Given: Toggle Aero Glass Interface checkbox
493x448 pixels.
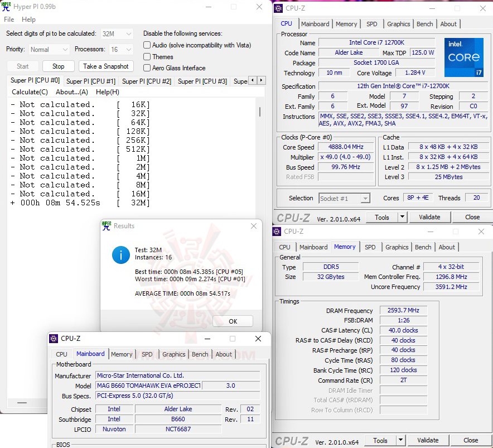Looking at the screenshot, I should pyautogui.click(x=147, y=68).
